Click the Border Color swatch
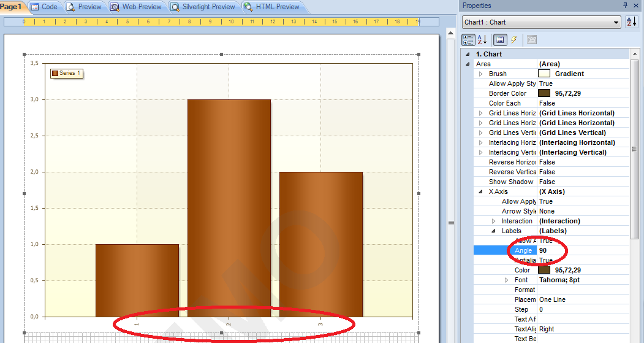644x343 pixels. [x=544, y=93]
